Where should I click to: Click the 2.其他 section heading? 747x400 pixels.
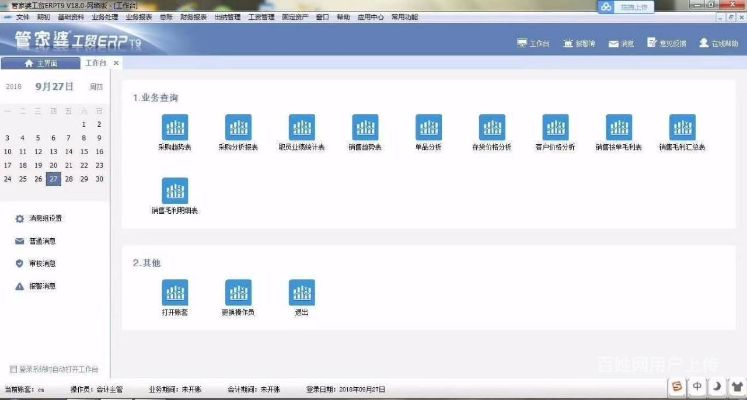click(147, 263)
